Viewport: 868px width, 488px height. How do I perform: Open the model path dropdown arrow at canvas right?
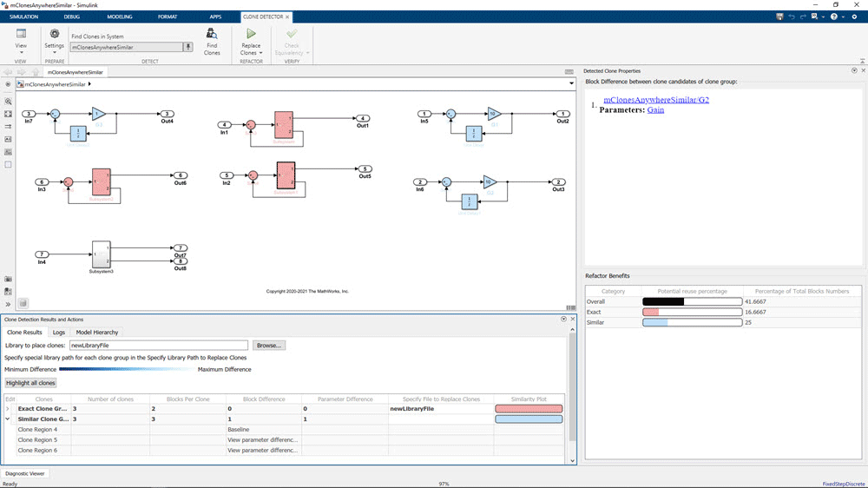click(571, 84)
